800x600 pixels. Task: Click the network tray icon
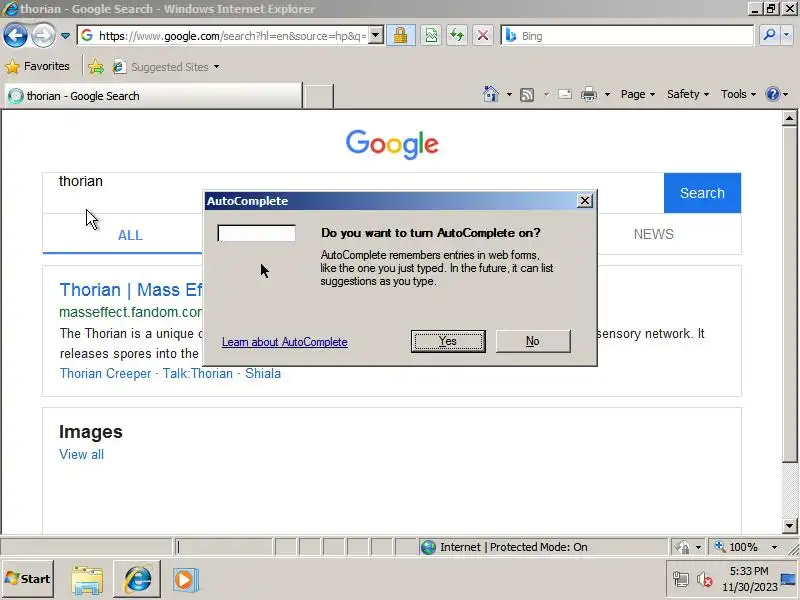pyautogui.click(x=681, y=580)
